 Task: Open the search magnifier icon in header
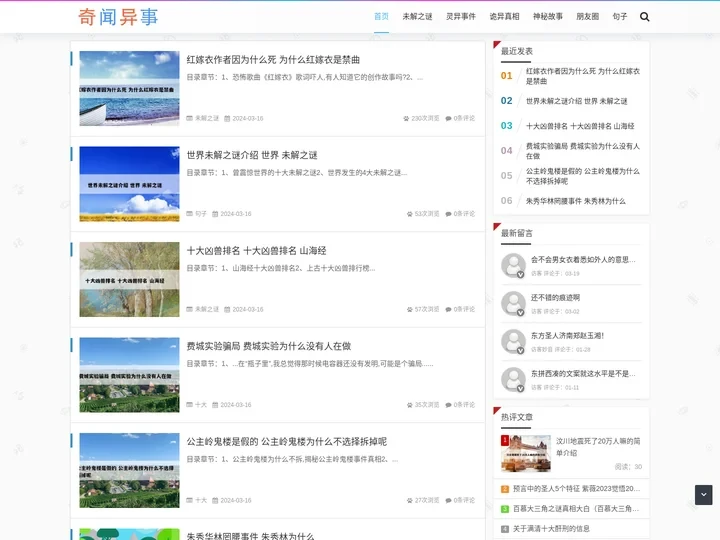(644, 17)
